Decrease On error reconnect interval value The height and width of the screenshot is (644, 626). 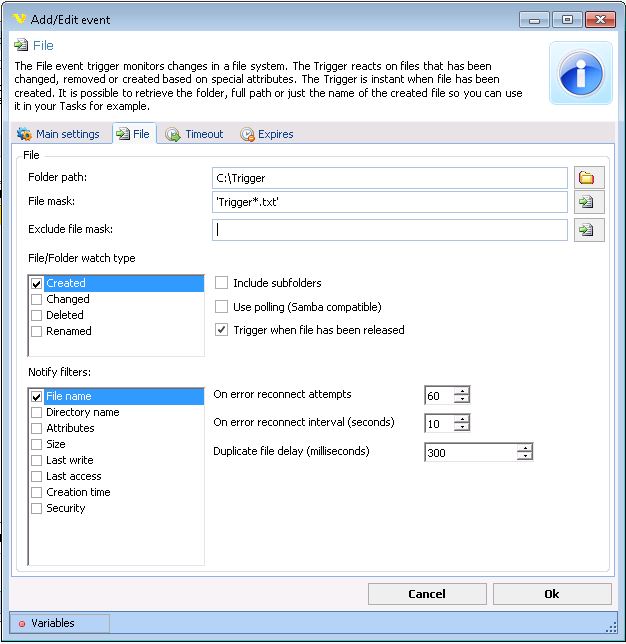coord(461,428)
